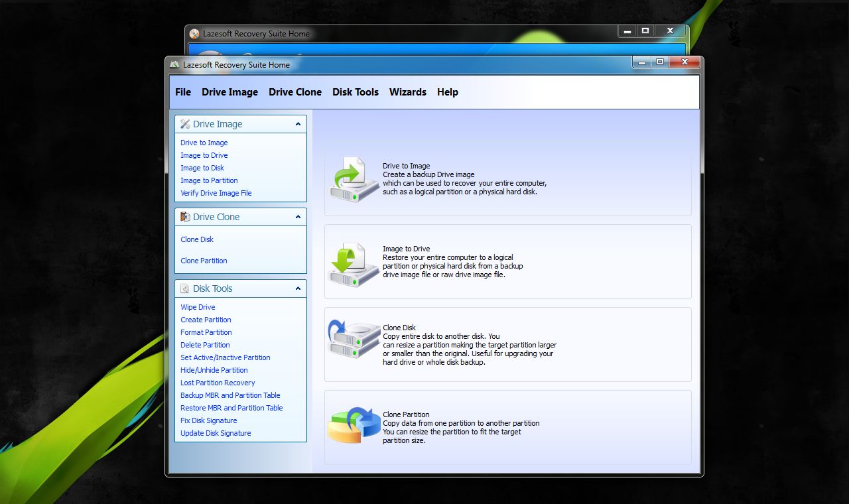Screen dimensions: 849x504
Task: Minimize the back Lazesoft Recovery Suite window
Action: (x=627, y=31)
